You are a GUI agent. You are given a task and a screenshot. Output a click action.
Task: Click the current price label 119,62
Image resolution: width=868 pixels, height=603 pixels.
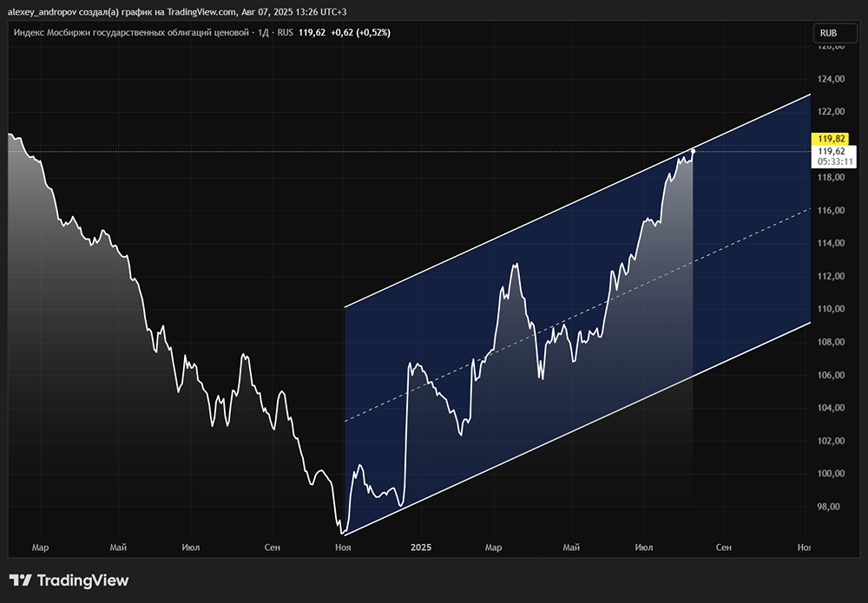click(x=832, y=152)
